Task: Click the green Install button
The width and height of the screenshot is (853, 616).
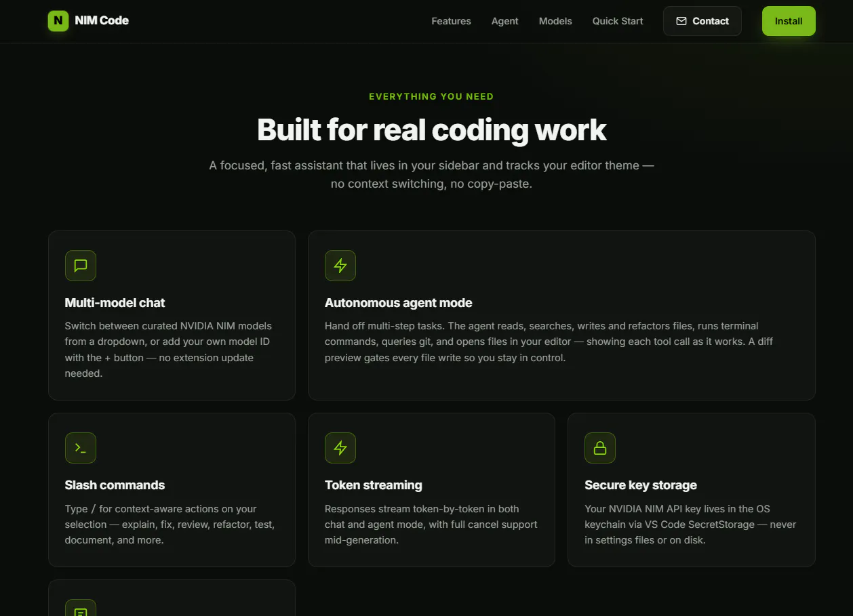Action: [x=789, y=21]
